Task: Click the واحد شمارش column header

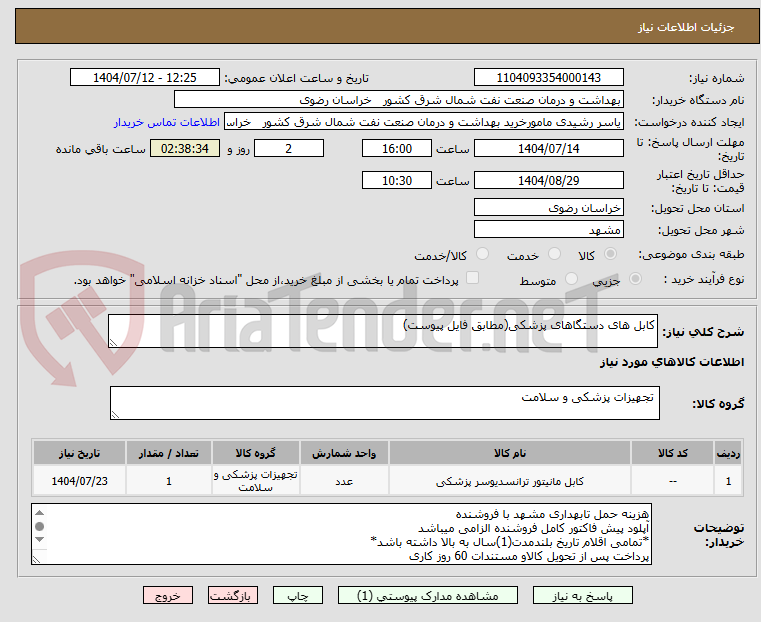Action: pos(344,453)
